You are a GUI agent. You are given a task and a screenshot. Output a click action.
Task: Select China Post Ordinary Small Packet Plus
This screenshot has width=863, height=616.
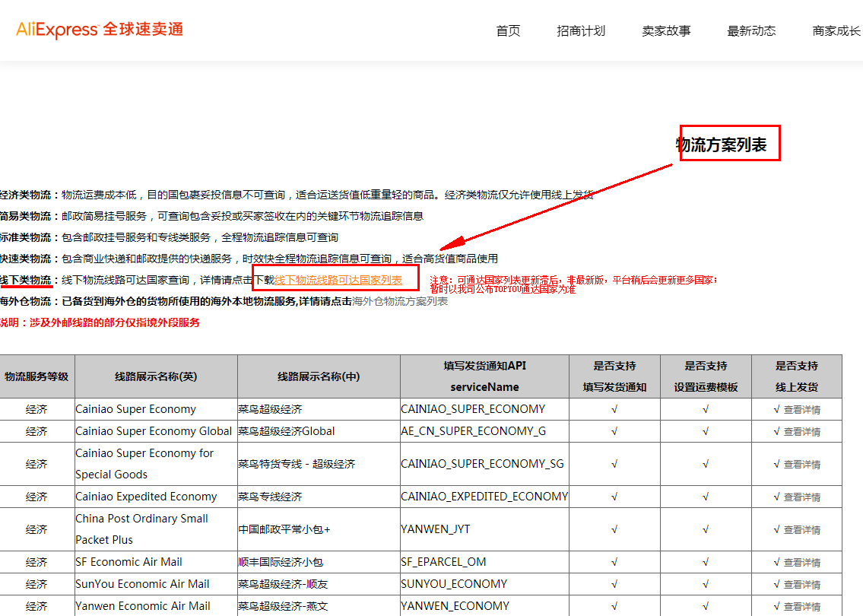[x=157, y=529]
